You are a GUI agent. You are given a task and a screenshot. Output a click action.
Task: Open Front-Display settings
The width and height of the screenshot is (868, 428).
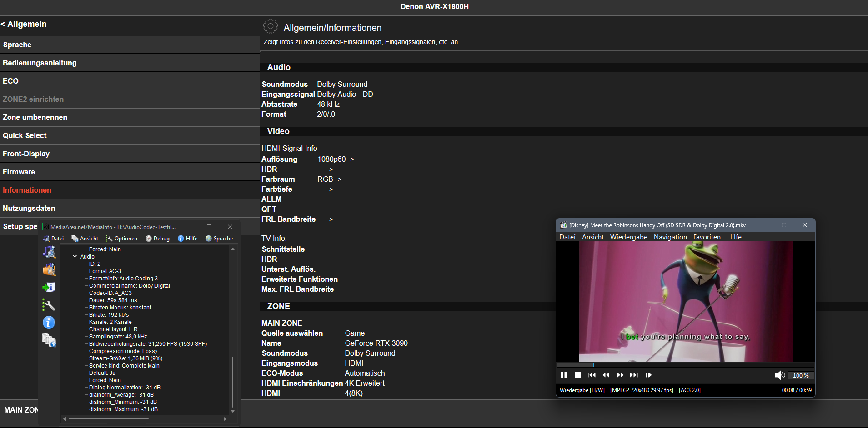coord(130,154)
